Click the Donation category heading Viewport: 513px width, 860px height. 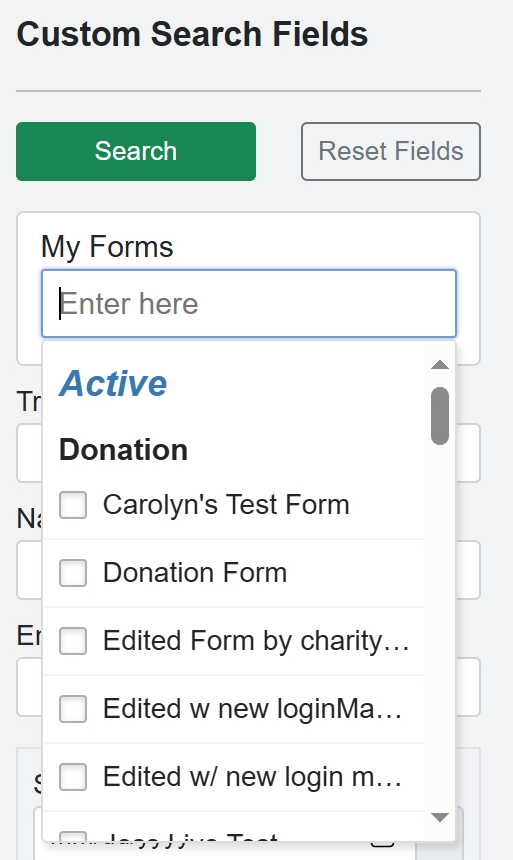tap(123, 450)
